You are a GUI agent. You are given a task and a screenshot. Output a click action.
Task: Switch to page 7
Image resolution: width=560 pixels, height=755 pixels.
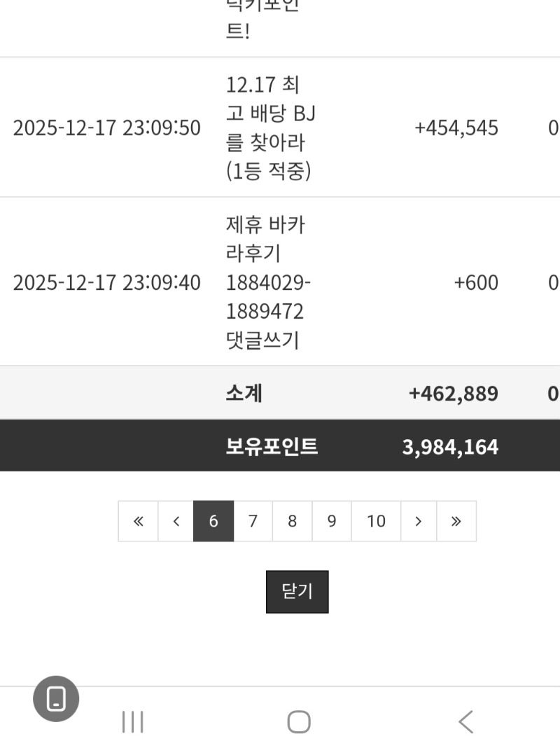[x=253, y=521]
